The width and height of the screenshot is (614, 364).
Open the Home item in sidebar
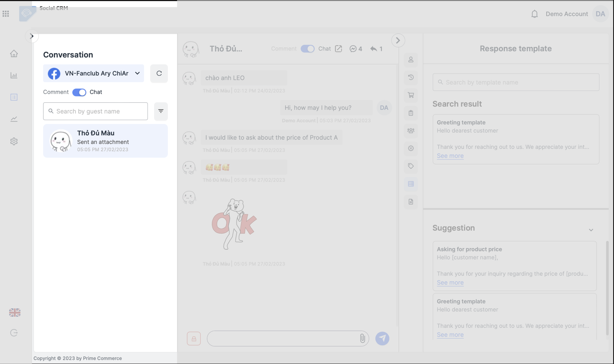coord(14,54)
